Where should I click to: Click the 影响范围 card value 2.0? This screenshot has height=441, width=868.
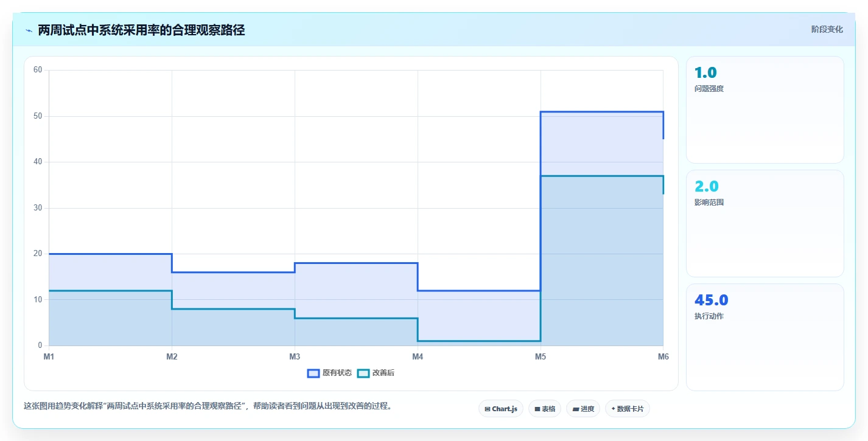point(707,186)
